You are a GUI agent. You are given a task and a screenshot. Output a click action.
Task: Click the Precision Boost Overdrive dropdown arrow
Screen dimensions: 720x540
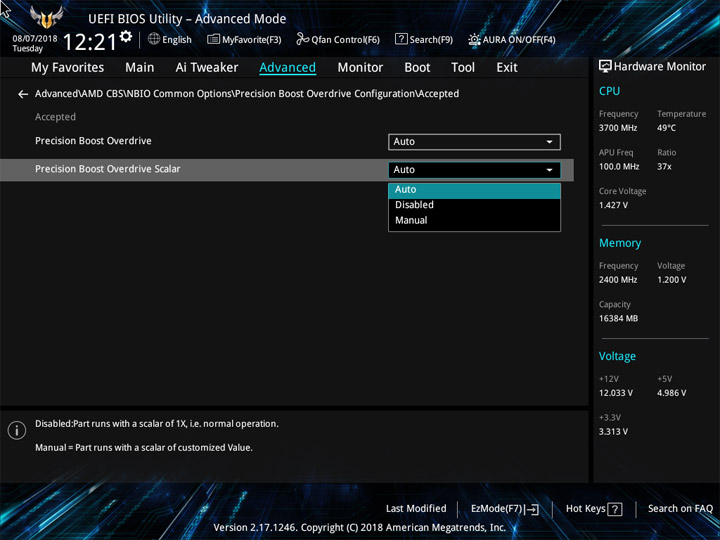pyautogui.click(x=549, y=142)
